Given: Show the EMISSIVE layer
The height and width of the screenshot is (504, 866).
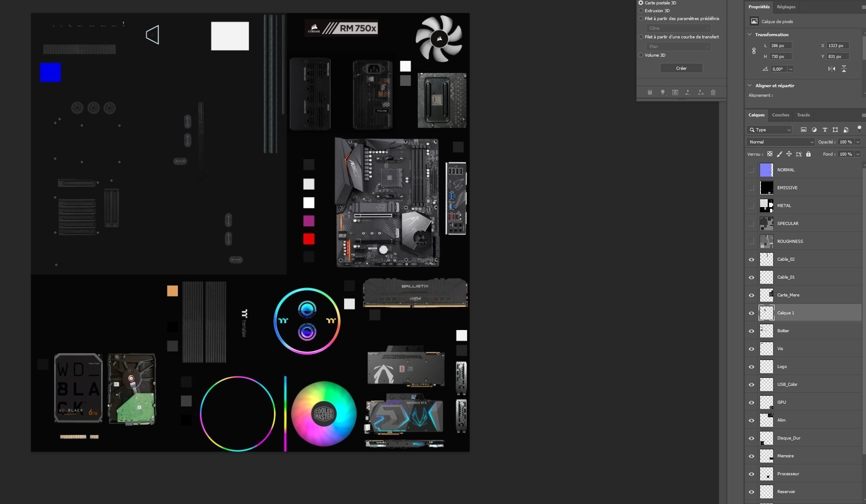Looking at the screenshot, I should coord(751,187).
